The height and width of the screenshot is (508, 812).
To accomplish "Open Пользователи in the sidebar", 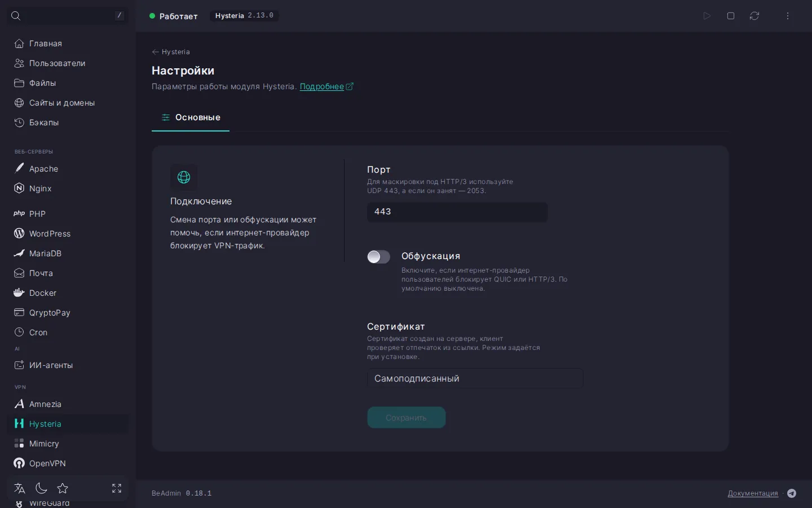I will tap(68, 63).
